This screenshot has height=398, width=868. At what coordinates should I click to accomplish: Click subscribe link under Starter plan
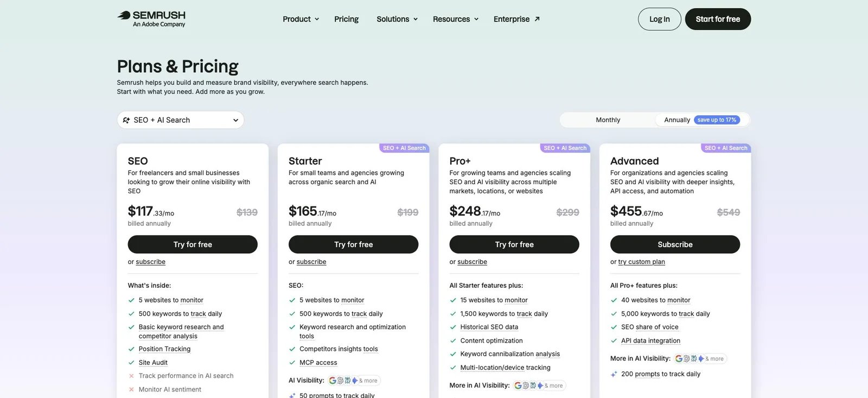(311, 262)
